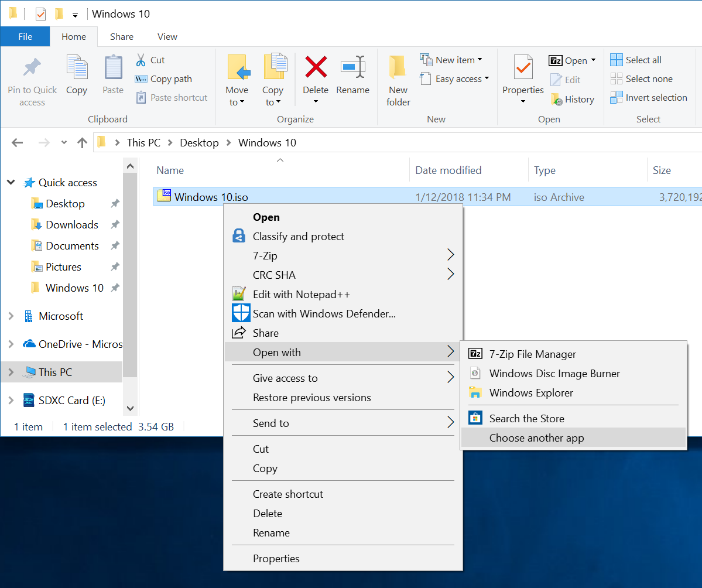Open the File tab
This screenshot has height=588, width=702.
[25, 36]
